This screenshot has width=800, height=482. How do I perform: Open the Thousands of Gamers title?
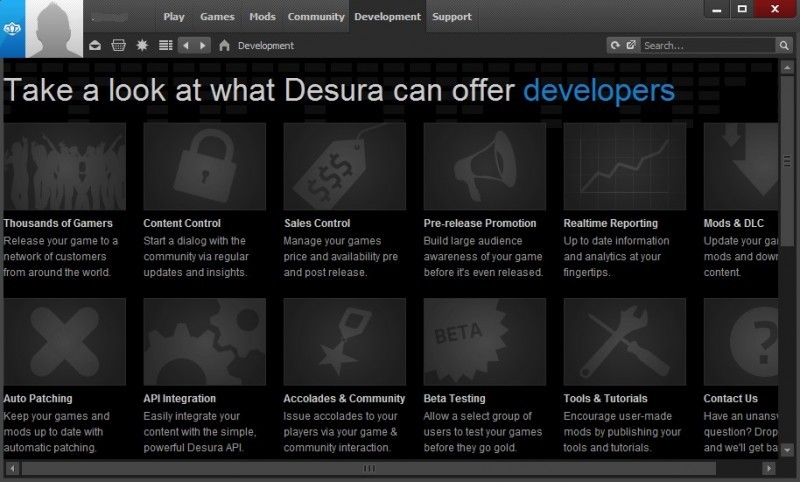[x=58, y=223]
